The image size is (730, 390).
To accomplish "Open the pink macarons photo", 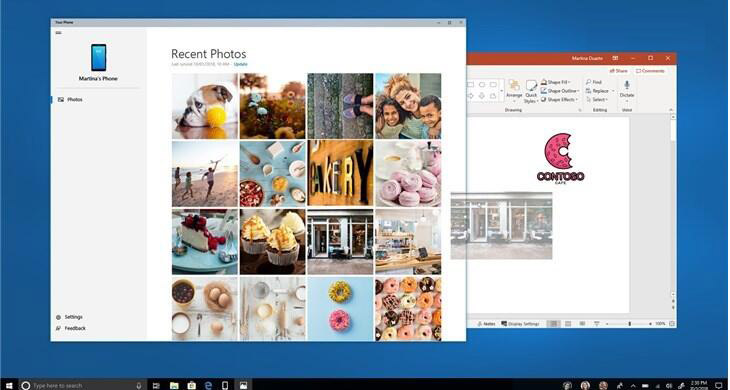I will click(x=408, y=174).
